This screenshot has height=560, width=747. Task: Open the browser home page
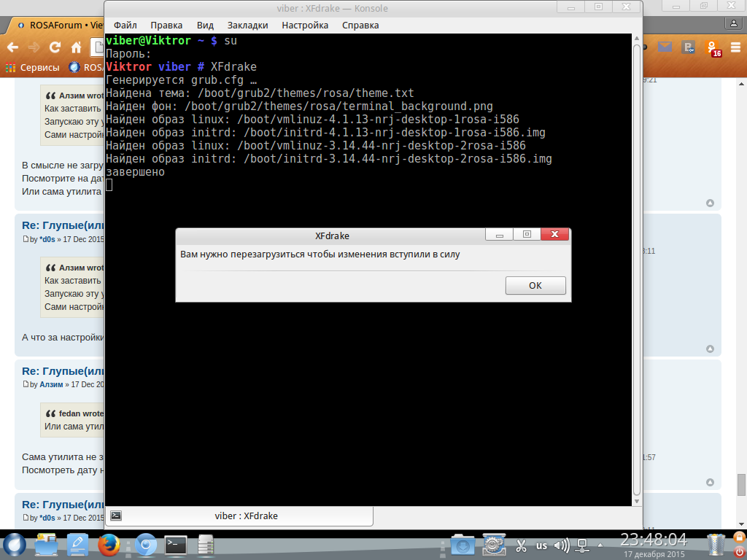click(76, 47)
